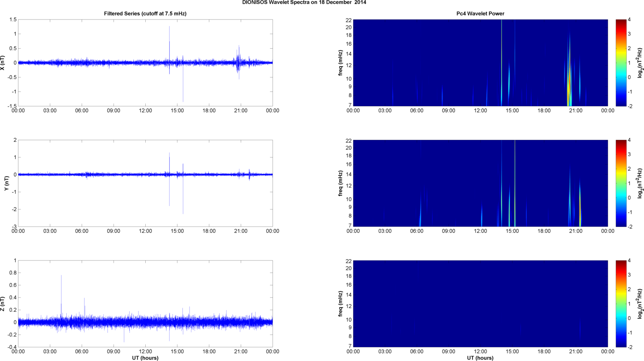Click the "15:00" time tick under the middle wavelet spectrum
Screen dimensions: 644x361
512,231
